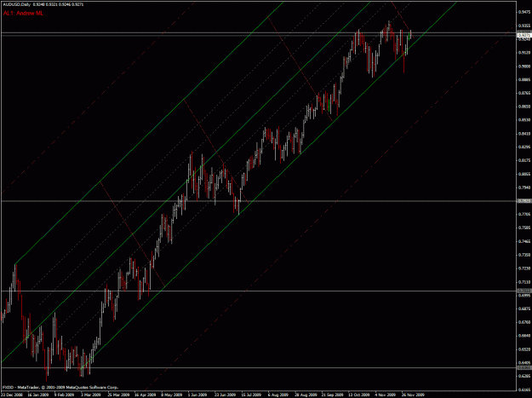Click date label 1 Jun 2009
This screenshot has width=532, height=398.
(197, 395)
